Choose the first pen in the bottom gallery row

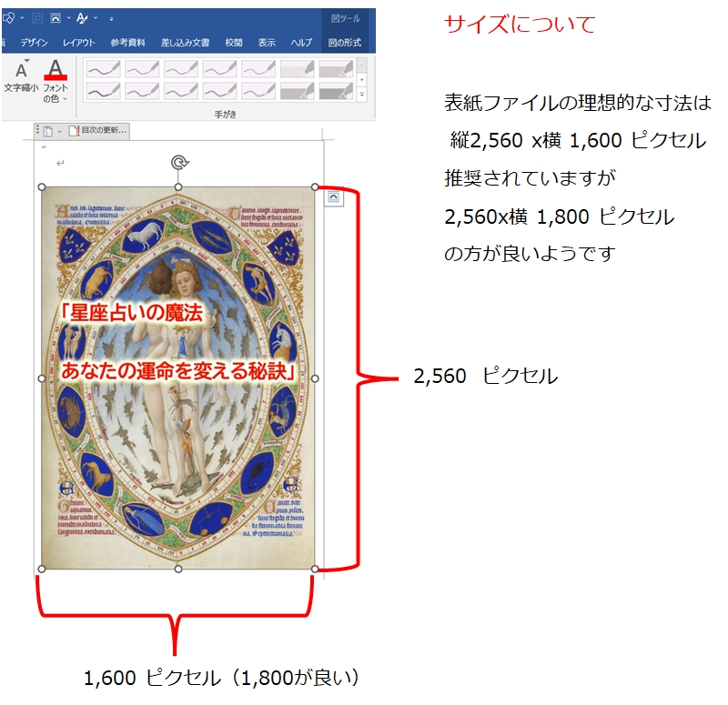[x=103, y=90]
